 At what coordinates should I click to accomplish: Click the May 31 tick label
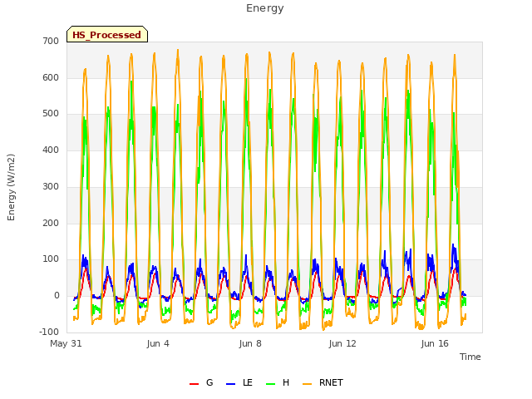tap(66, 343)
